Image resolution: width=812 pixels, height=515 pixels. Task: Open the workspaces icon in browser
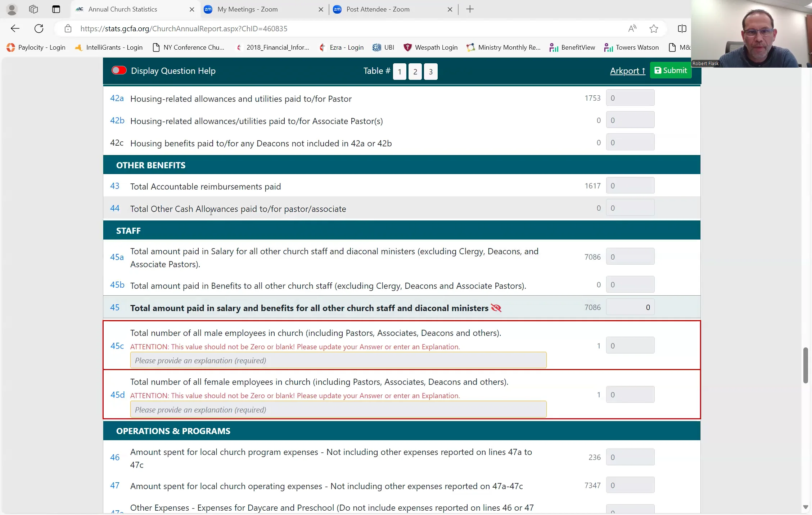pyautogui.click(x=33, y=9)
